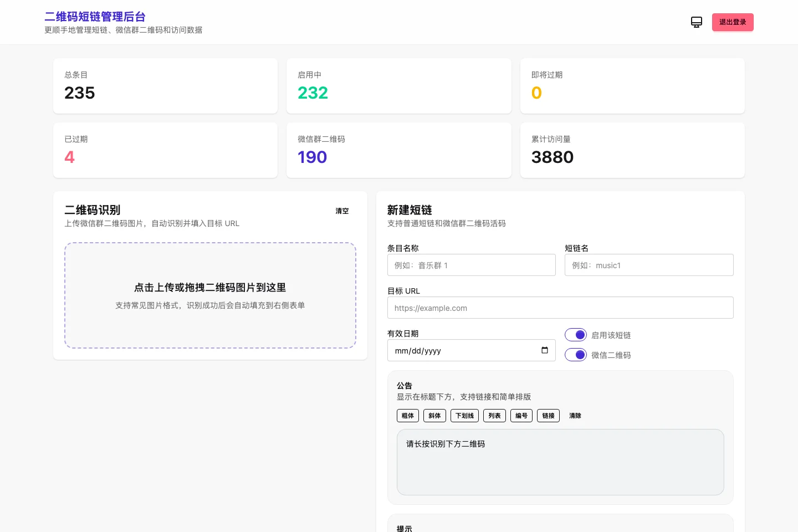This screenshot has width=798, height=532.
Task: Click 清除 to clear announcement formatting
Action: pyautogui.click(x=575, y=416)
